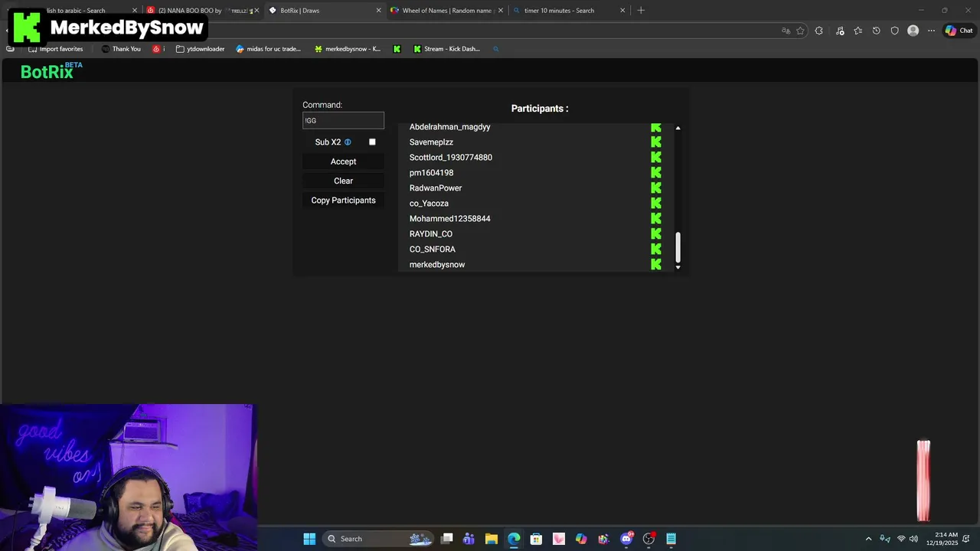Click Kick icon beside Scottlord_1930774880
Image resolution: width=980 pixels, height=551 pixels.
pos(656,158)
